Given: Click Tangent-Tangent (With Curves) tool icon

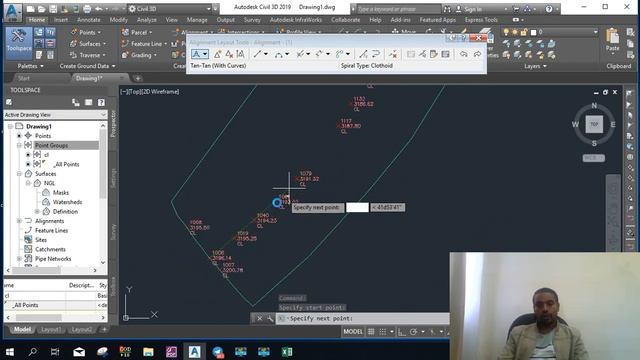Looking at the screenshot, I should tap(196, 54).
